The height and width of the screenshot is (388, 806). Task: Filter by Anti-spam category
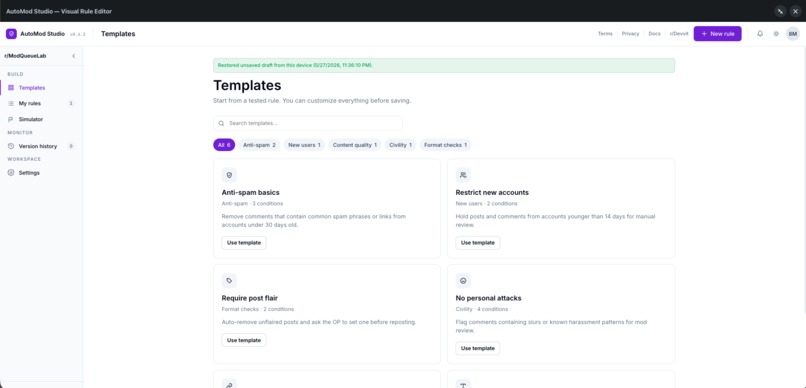260,145
